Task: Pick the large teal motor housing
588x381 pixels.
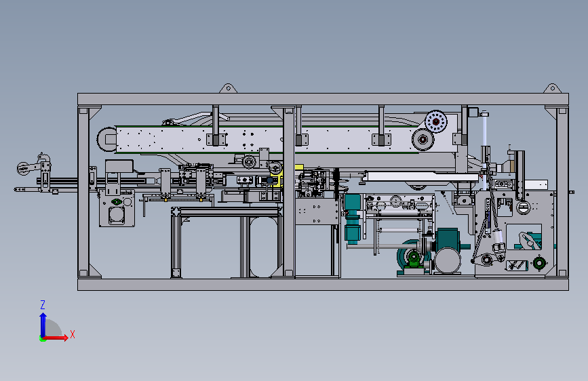Action: point(448,240)
